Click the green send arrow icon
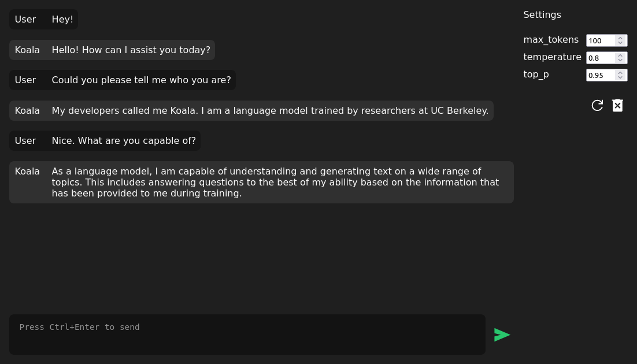 pyautogui.click(x=502, y=335)
